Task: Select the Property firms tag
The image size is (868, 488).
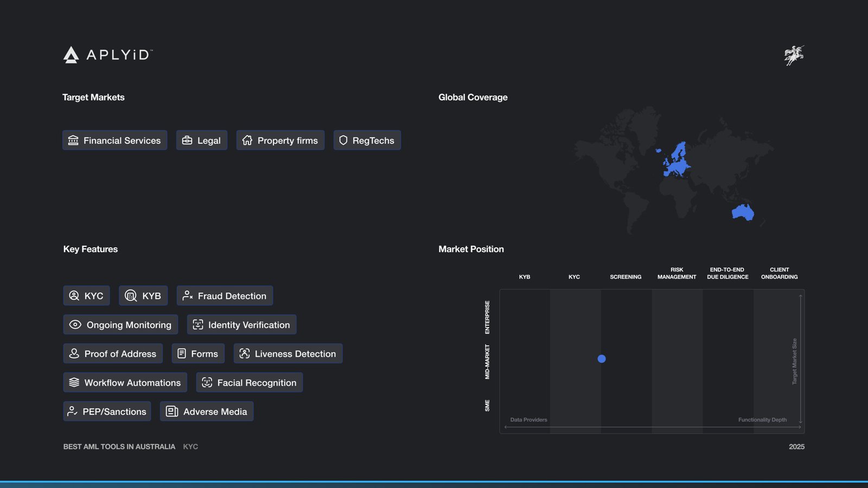Action: [x=280, y=140]
